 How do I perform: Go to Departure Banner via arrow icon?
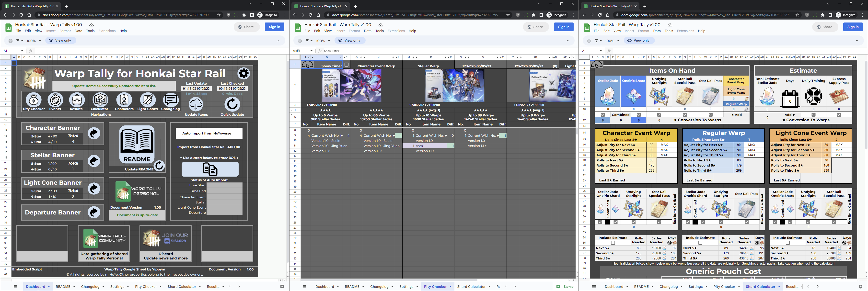[94, 212]
